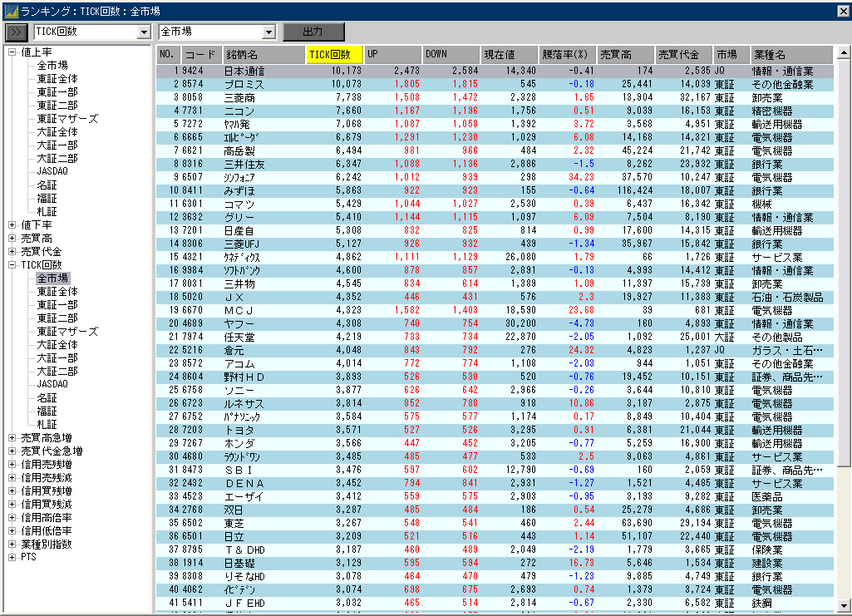Screen dimensions: 852x616
Task: Sort by the NO. column header
Action: pos(169,55)
